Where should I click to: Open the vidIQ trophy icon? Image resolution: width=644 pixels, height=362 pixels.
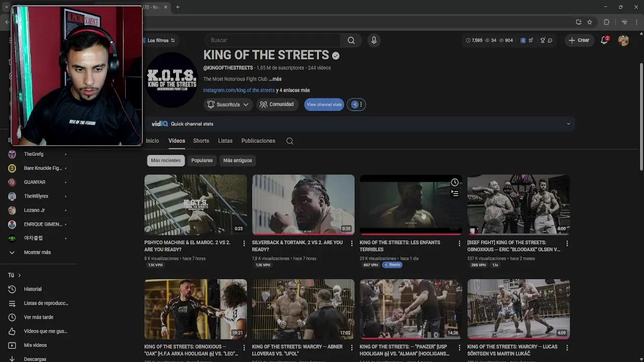click(543, 40)
